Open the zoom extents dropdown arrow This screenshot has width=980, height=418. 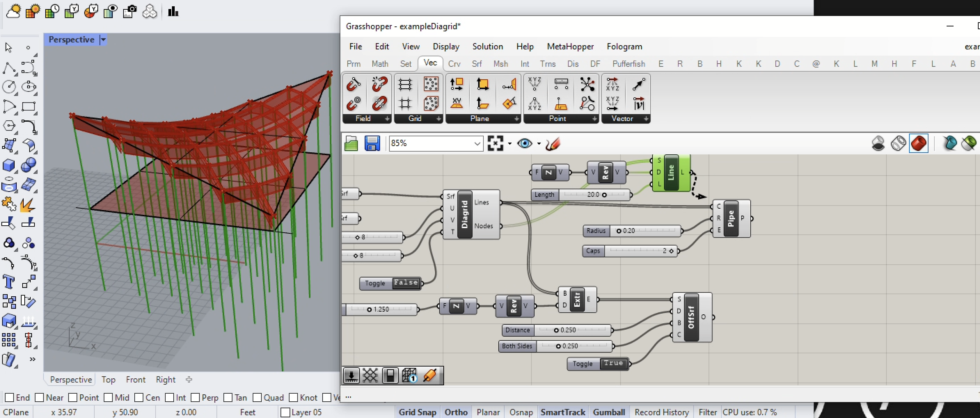(509, 144)
